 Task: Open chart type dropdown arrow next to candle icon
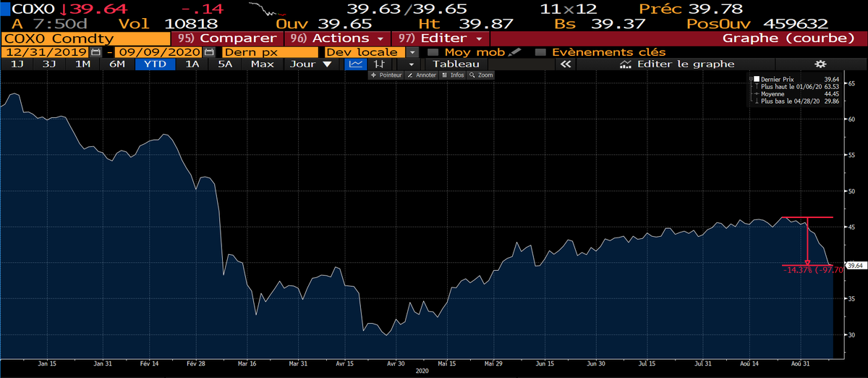pyautogui.click(x=411, y=64)
